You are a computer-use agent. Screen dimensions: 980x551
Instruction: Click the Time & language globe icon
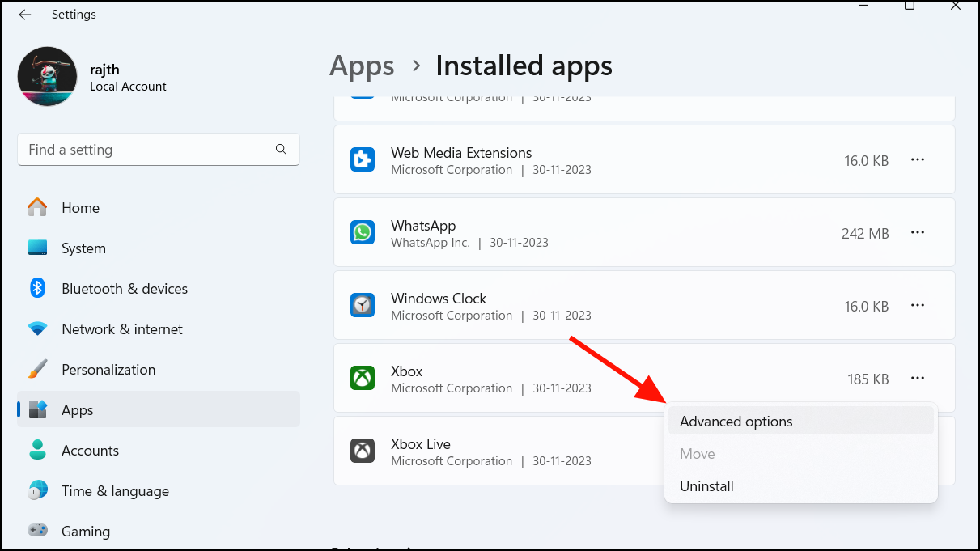(x=37, y=491)
